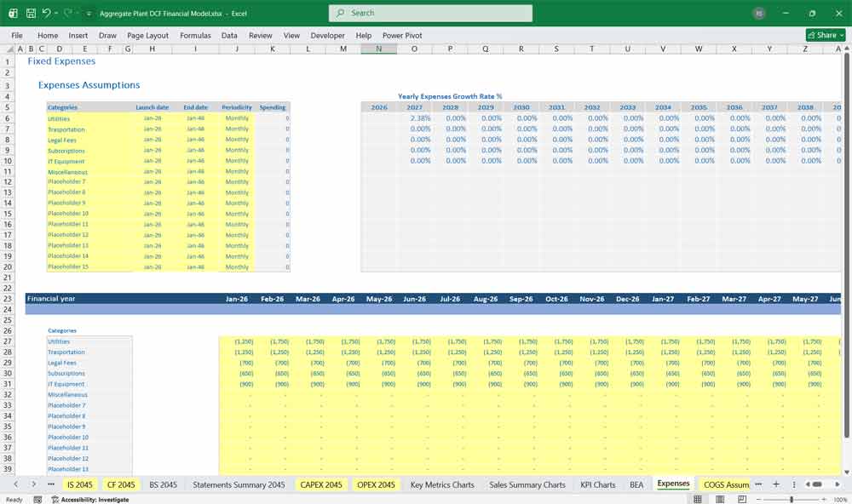Switch to Page Layout view icon
Screen dimensions: 852x504
tap(720, 499)
